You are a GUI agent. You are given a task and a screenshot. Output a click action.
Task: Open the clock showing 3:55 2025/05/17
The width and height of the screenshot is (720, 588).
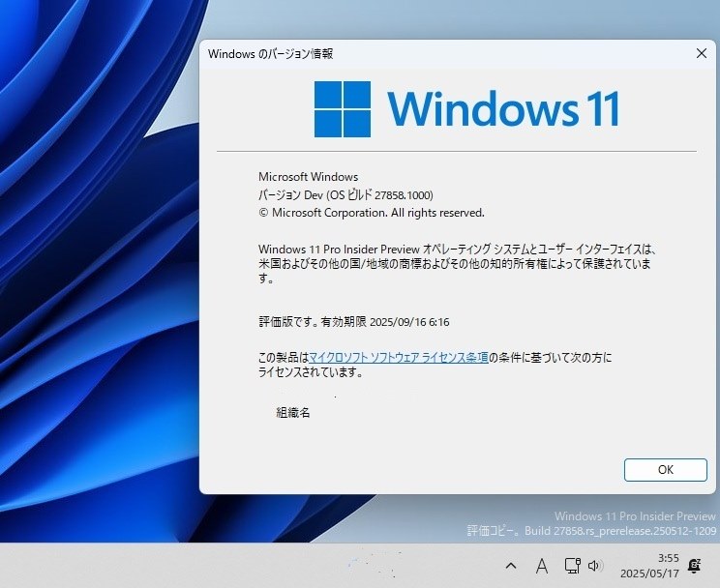click(649, 566)
